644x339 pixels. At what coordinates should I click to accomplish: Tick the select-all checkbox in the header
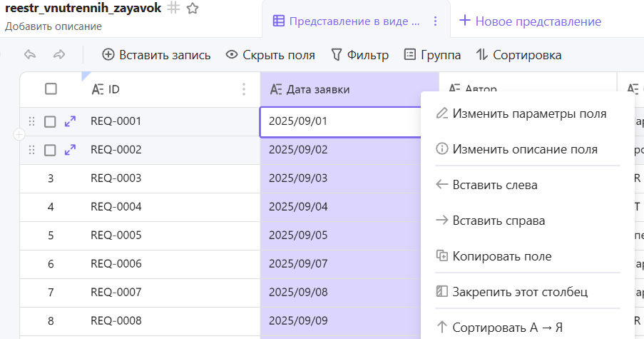tap(51, 88)
